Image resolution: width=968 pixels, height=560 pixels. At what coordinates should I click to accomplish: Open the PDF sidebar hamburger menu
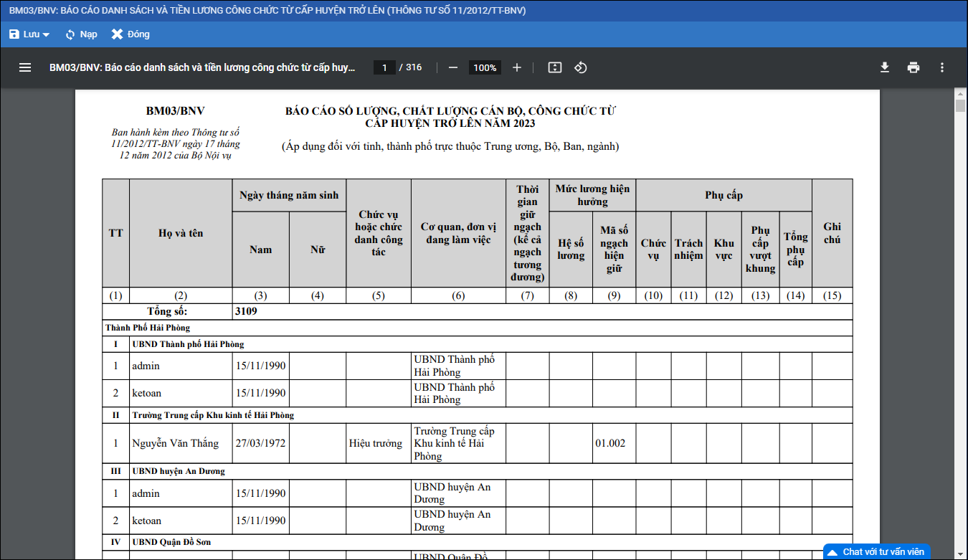click(x=25, y=67)
